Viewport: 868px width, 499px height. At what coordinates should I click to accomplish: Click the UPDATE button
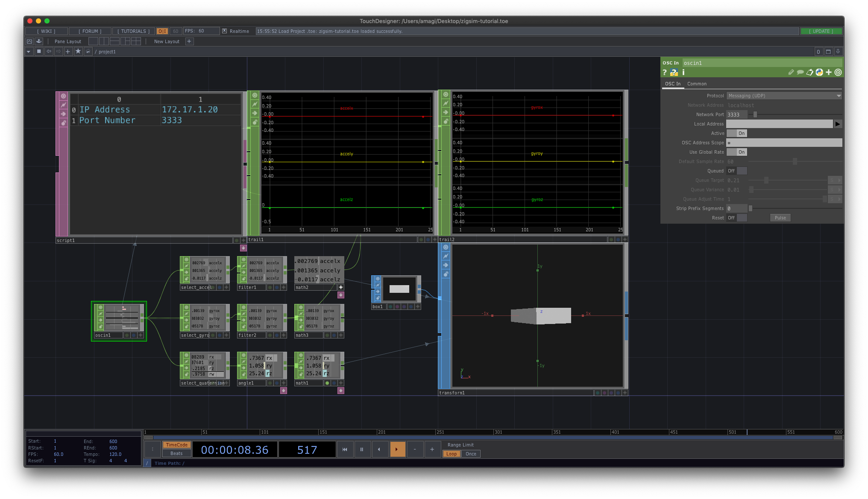821,31
